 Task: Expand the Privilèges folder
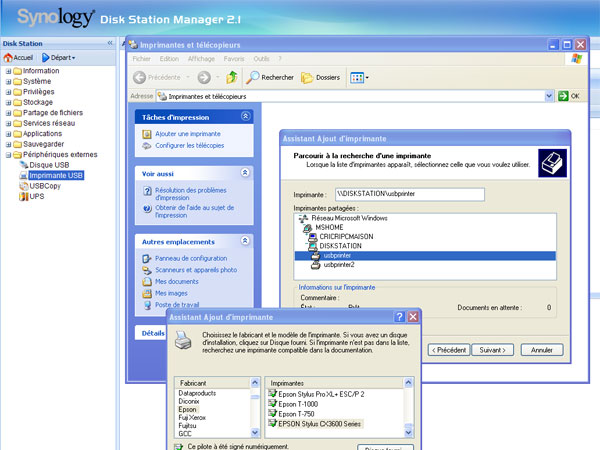point(8,92)
